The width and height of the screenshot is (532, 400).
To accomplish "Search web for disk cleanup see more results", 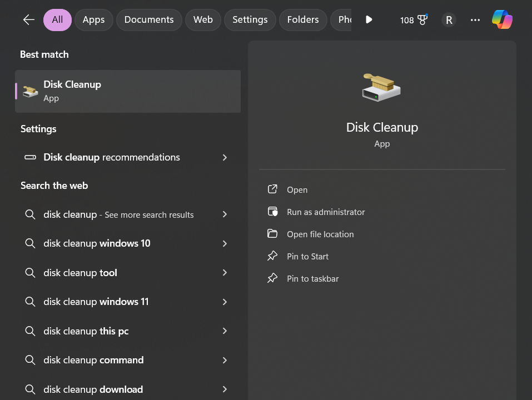I will click(128, 214).
